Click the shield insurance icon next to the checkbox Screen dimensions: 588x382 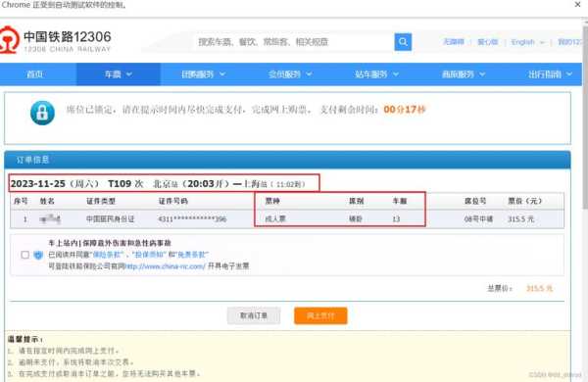[x=38, y=255]
